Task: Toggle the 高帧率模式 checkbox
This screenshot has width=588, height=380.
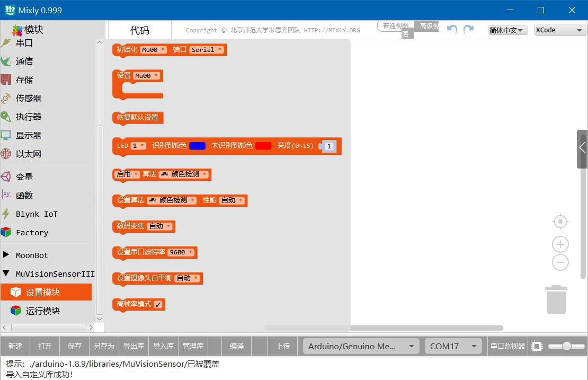Action: point(158,305)
